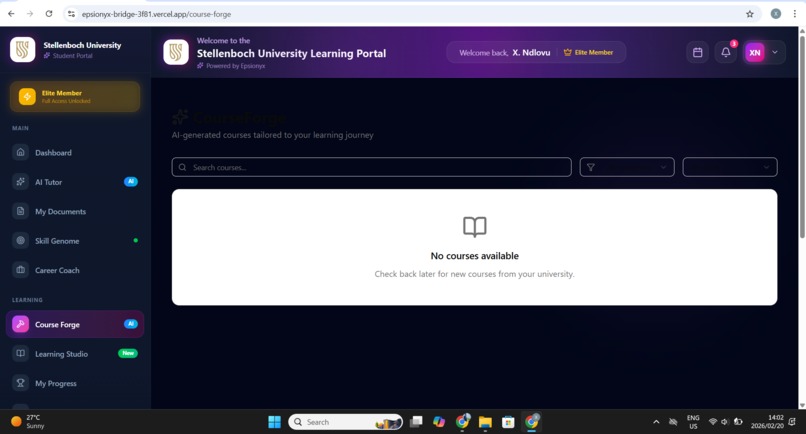
Task: Click the header Stellenbosch logo
Action: (x=176, y=52)
